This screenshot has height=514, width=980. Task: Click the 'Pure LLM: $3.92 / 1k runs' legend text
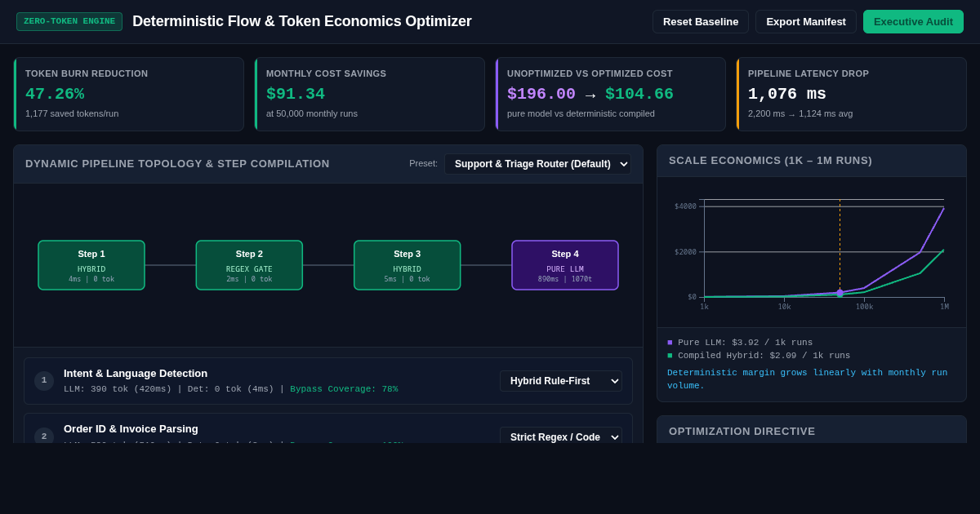[x=745, y=343]
